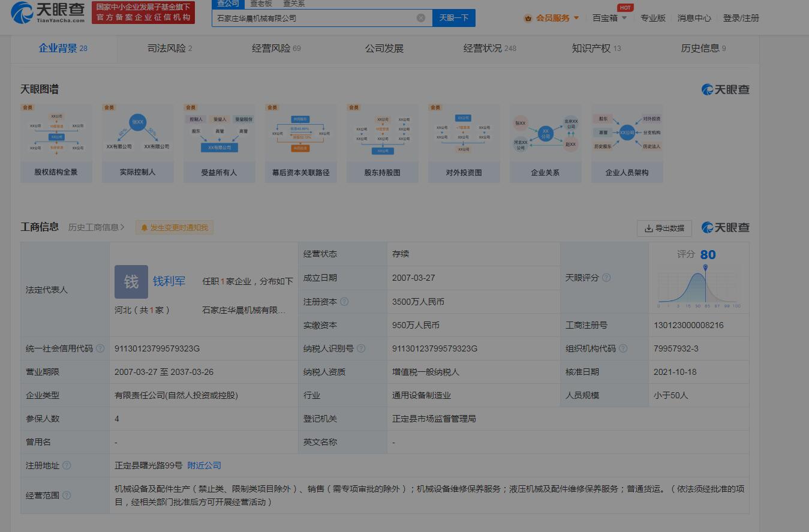This screenshot has width=809, height=532.
Task: Click the 核准日期 value 2021-10-18
Action: (x=675, y=372)
